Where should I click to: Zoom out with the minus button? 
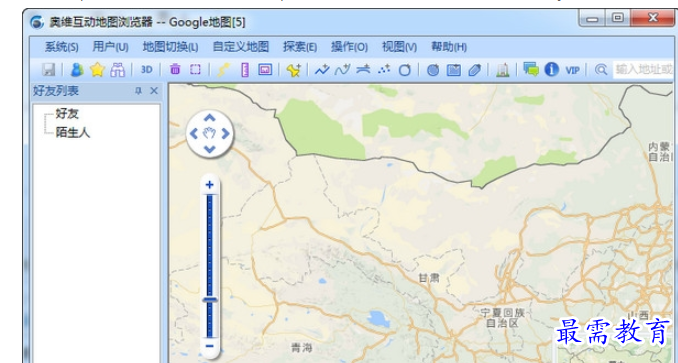point(210,346)
